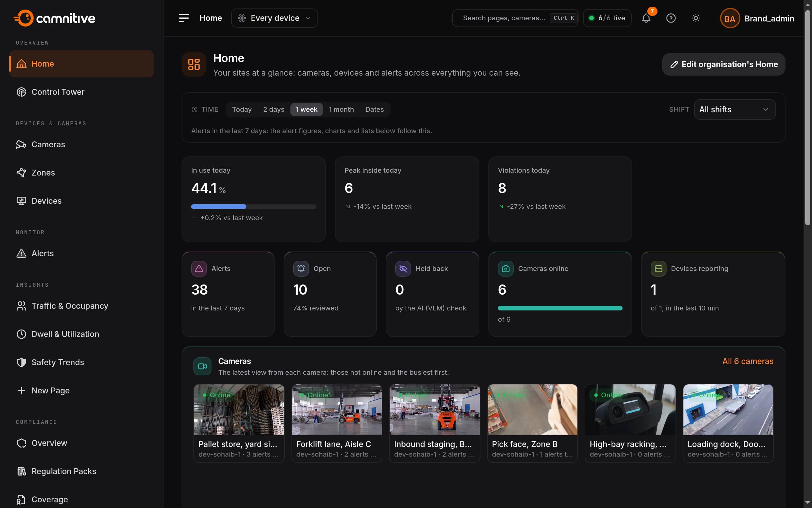
Task: Collapse the sidebar with hamburger icon
Action: (184, 18)
